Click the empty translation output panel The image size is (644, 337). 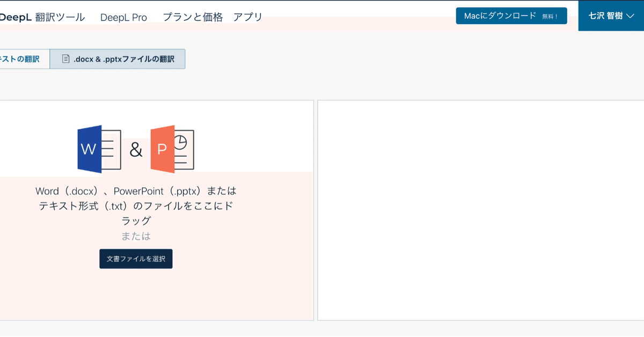(481, 210)
